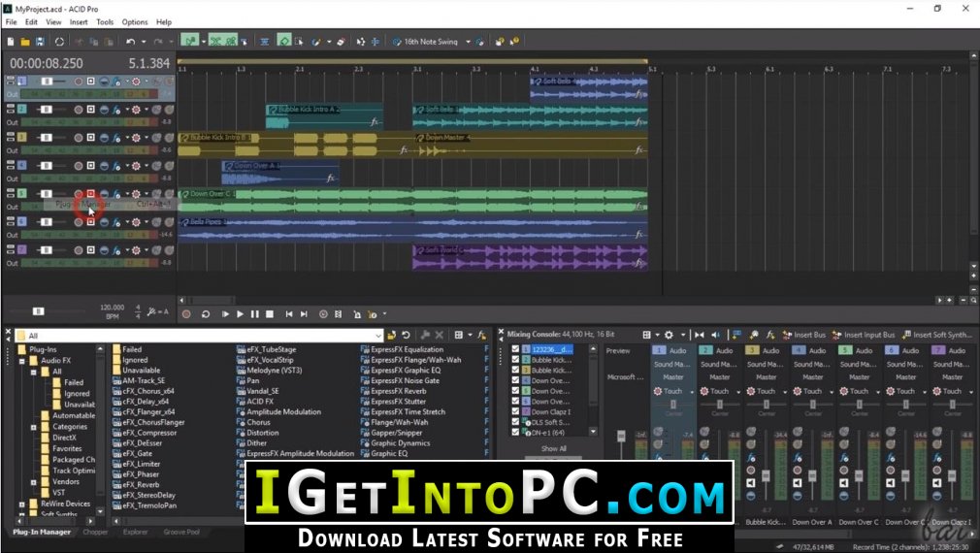Click the track FX icon on track 2
Viewport: 980px width, 553px height.
[x=116, y=110]
